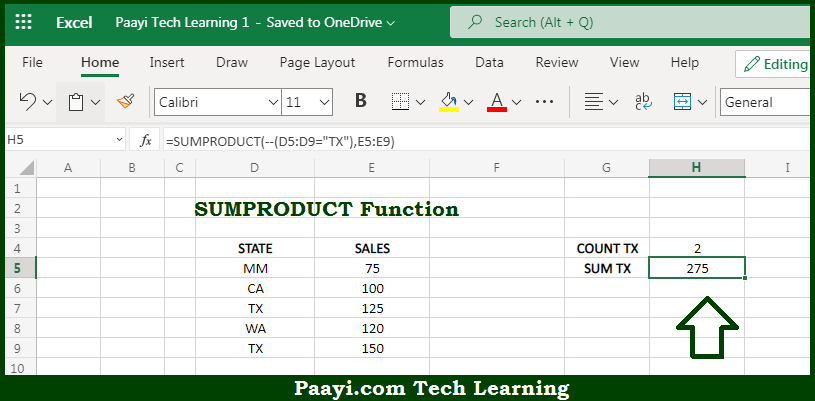
Task: Apply yellow fill color bucket
Action: click(x=449, y=102)
